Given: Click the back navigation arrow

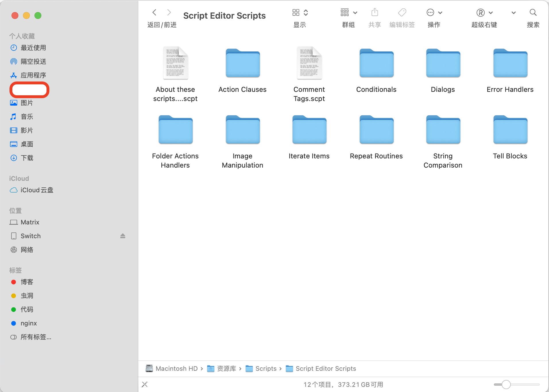Looking at the screenshot, I should pyautogui.click(x=154, y=12).
